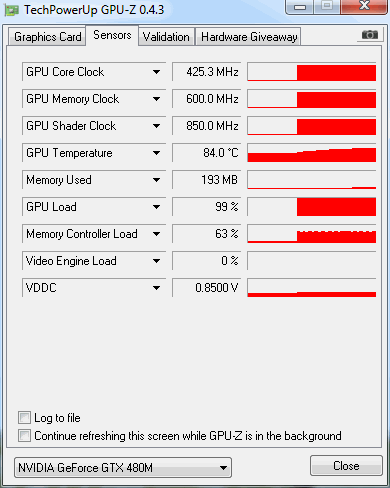Viewport: 390px width, 488px height.
Task: Toggle Continue refreshing in background checkbox
Action: [x=24, y=435]
